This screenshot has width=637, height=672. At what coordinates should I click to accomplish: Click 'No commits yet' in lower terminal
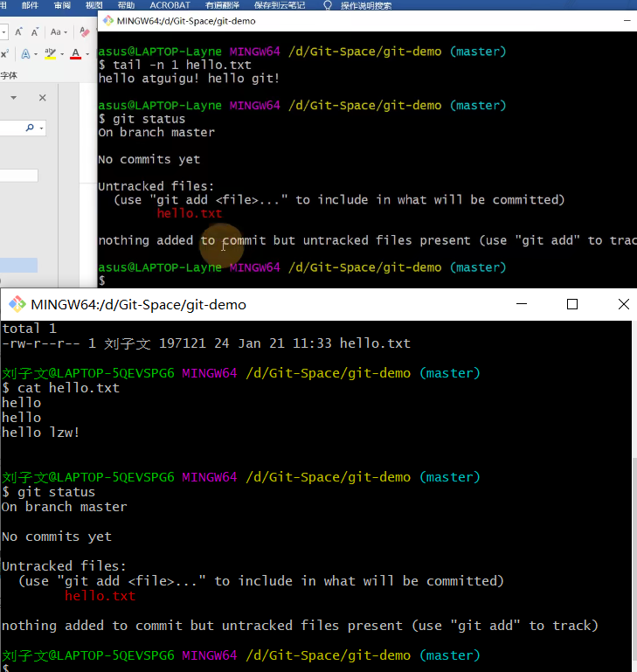57,537
